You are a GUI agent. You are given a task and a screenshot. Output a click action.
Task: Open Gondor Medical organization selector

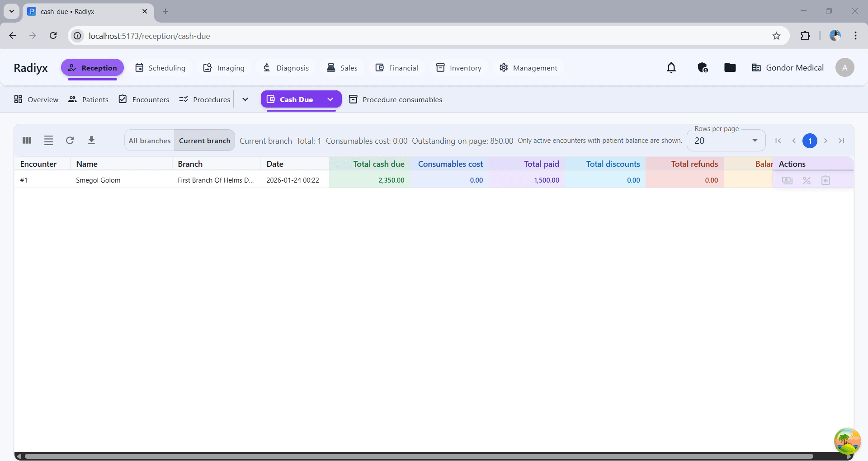click(x=788, y=68)
